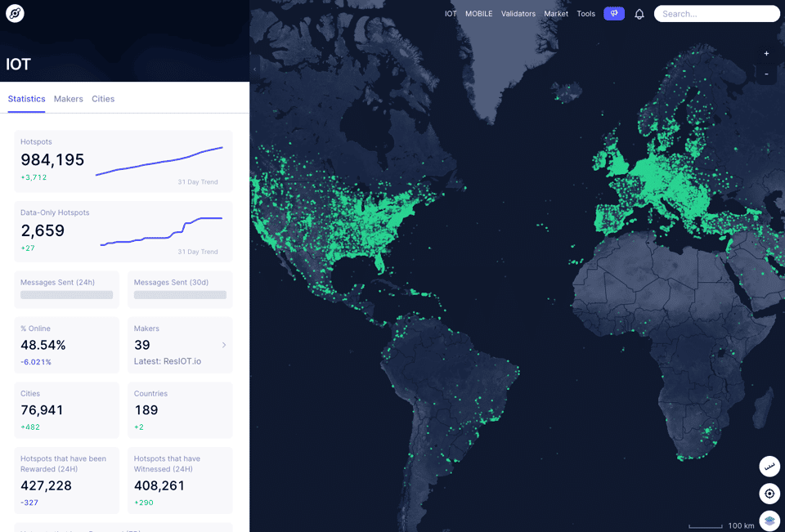Screen dimensions: 785x532
Task: Open the notifications bell
Action: coord(639,14)
